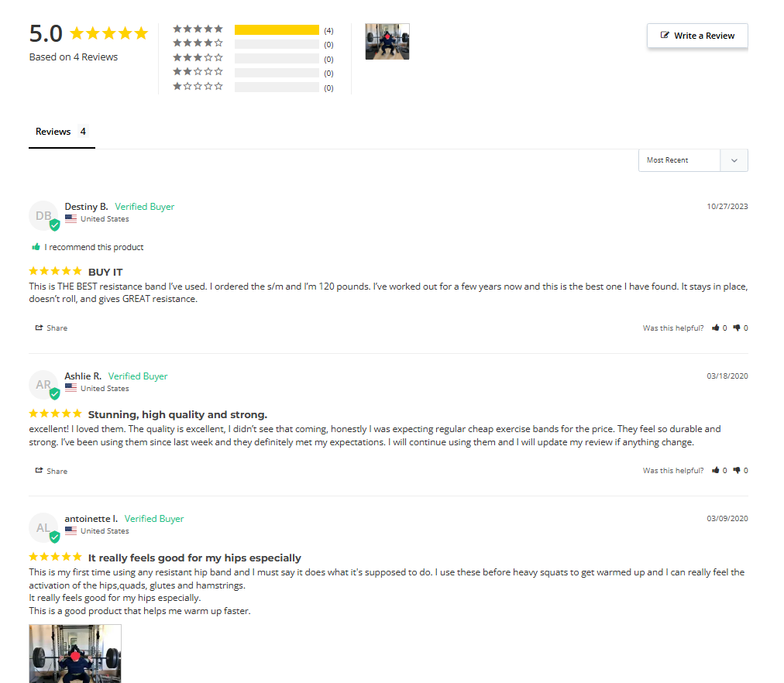Screen dimensions: 784x683
Task: Open the customer photo thumbnail at top
Action: (387, 42)
